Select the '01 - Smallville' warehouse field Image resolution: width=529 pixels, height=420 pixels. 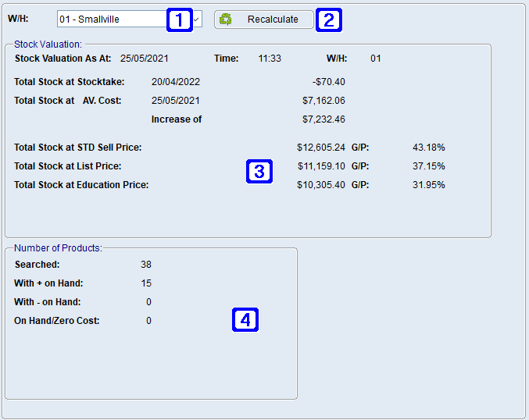point(130,20)
